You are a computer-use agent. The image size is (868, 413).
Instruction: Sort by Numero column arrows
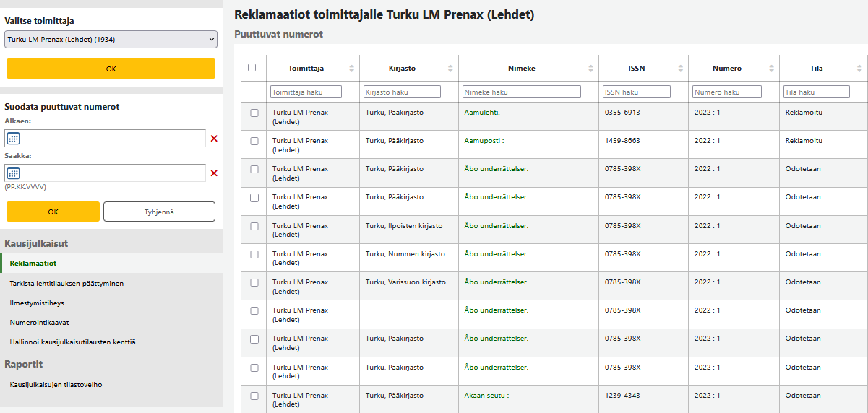pos(771,69)
